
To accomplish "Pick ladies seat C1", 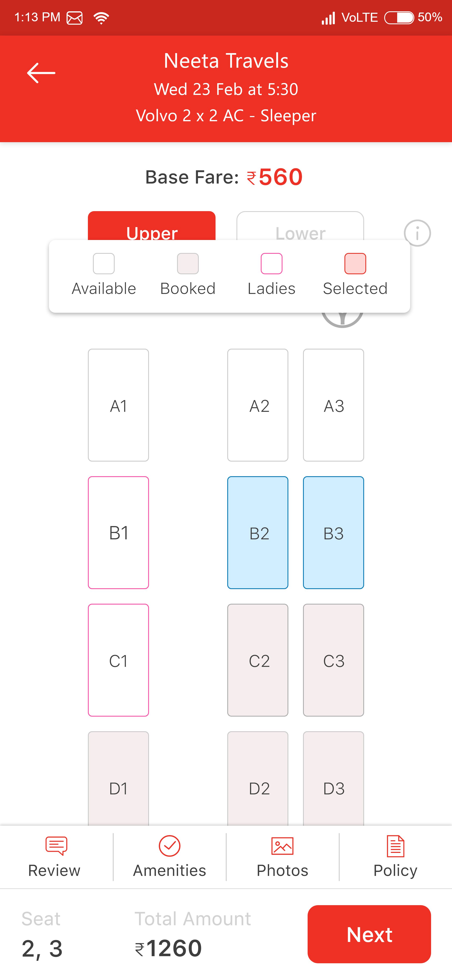I will (x=118, y=660).
